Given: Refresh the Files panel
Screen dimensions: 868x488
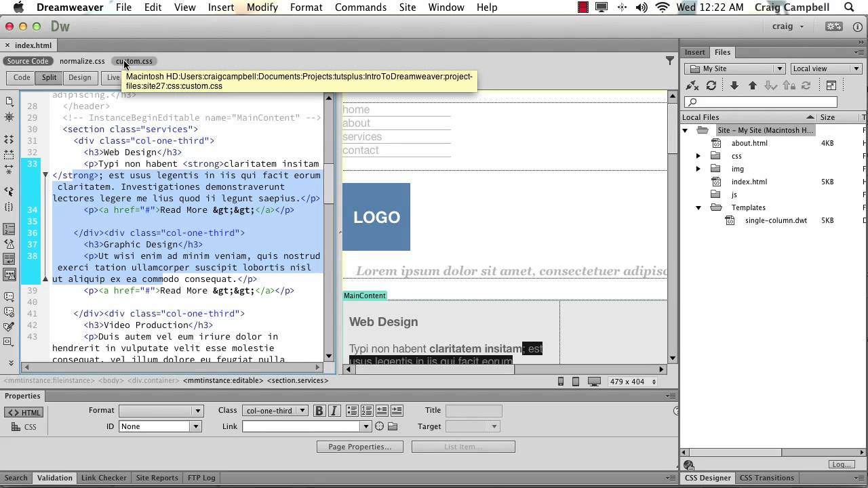Looking at the screenshot, I should [x=711, y=85].
